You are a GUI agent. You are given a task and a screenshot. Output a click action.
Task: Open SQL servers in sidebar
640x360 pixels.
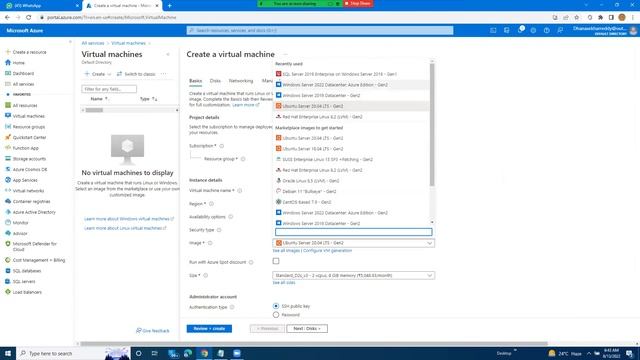(x=20, y=281)
